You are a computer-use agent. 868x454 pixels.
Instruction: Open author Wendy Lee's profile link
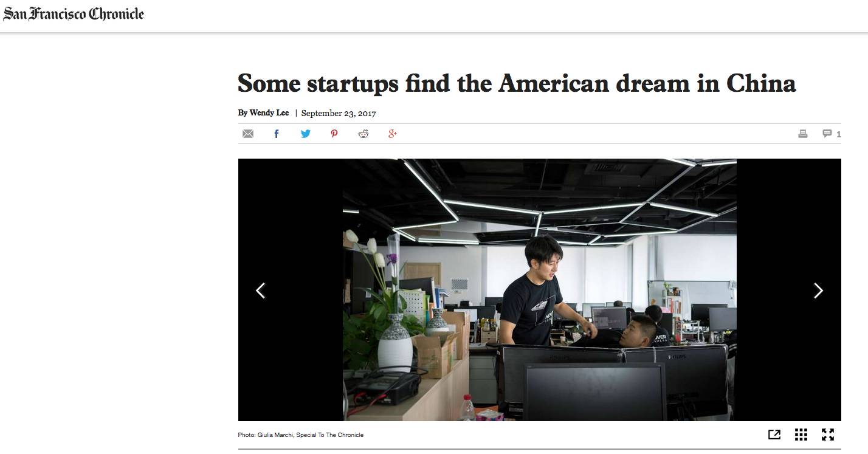(x=269, y=113)
